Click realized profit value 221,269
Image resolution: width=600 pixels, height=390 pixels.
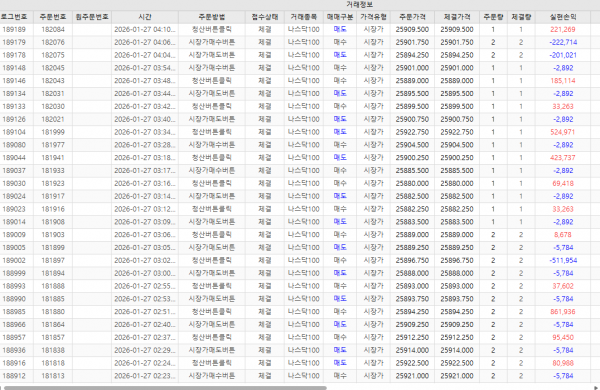pos(563,29)
